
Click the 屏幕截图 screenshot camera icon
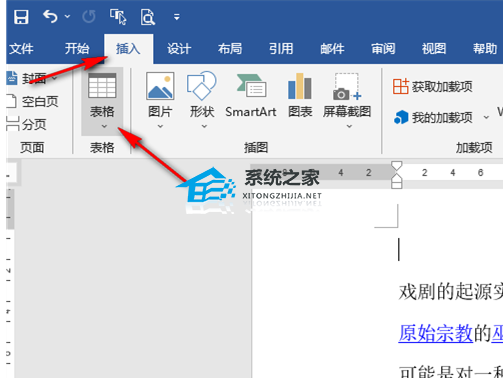(347, 86)
